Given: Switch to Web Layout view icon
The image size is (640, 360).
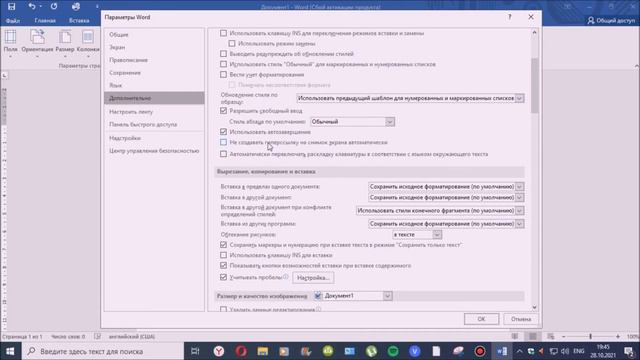Looking at the screenshot, I should [x=551, y=336].
